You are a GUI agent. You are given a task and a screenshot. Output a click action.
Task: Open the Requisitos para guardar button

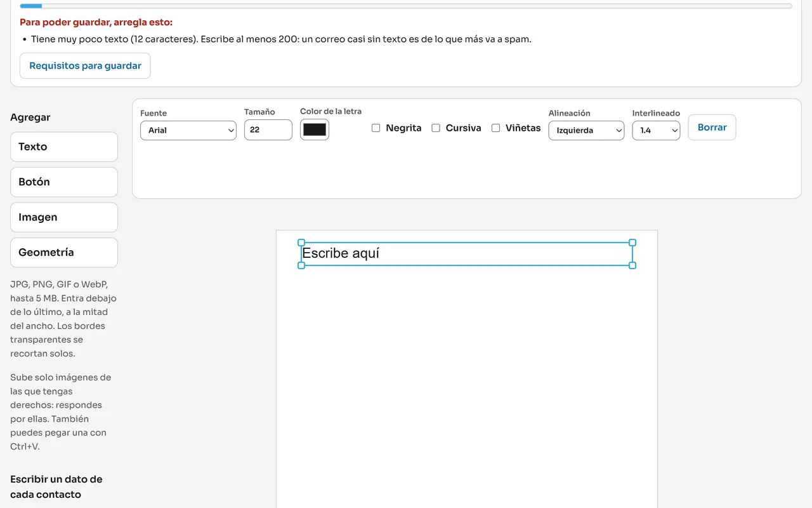[85, 66]
